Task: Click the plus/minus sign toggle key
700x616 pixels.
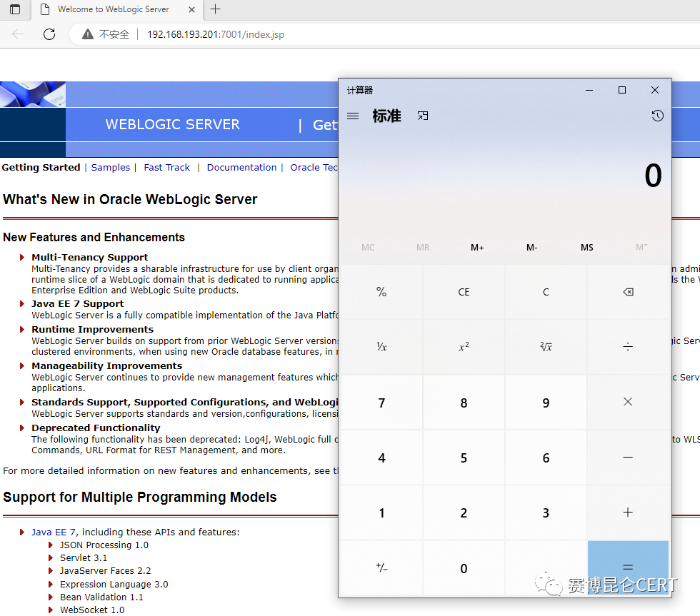Action: [381, 567]
